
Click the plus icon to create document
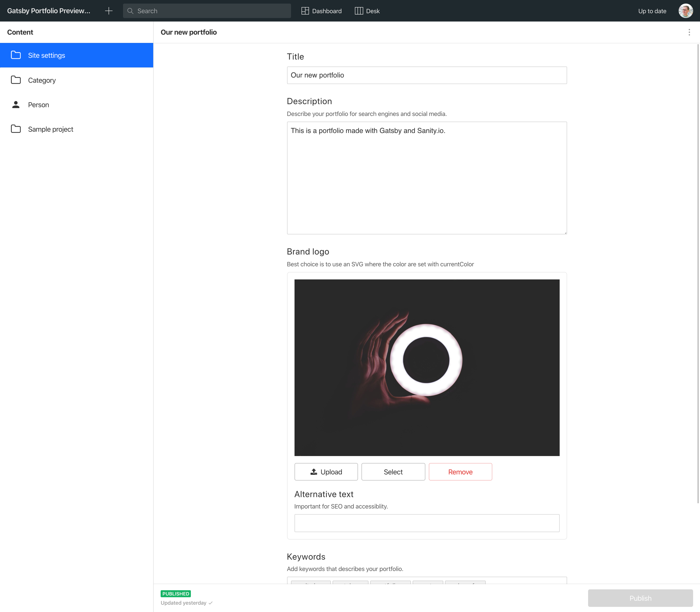tap(108, 11)
